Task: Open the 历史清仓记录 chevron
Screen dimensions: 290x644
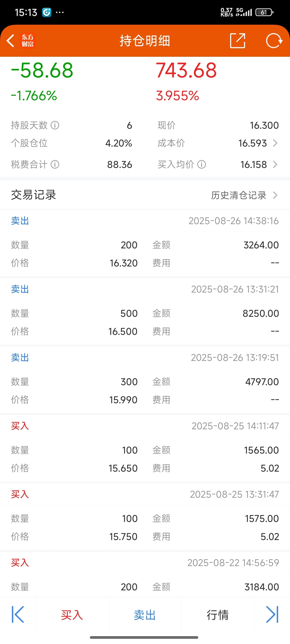Action: click(275, 195)
